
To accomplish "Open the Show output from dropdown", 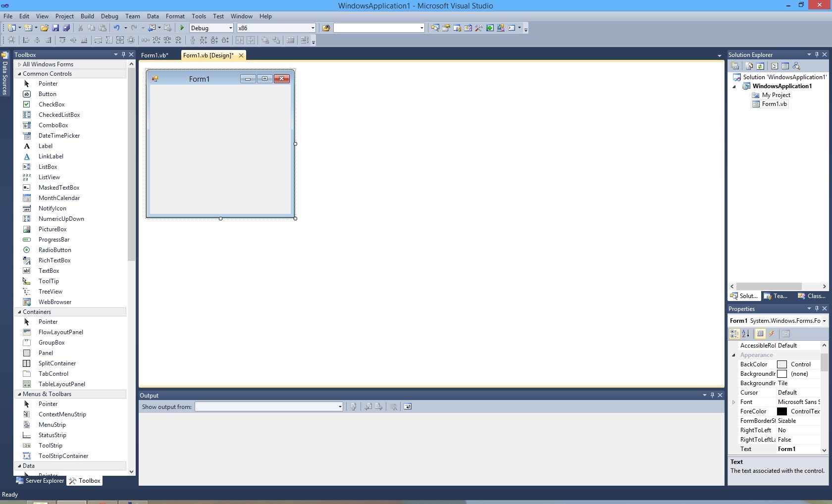I will pos(340,406).
